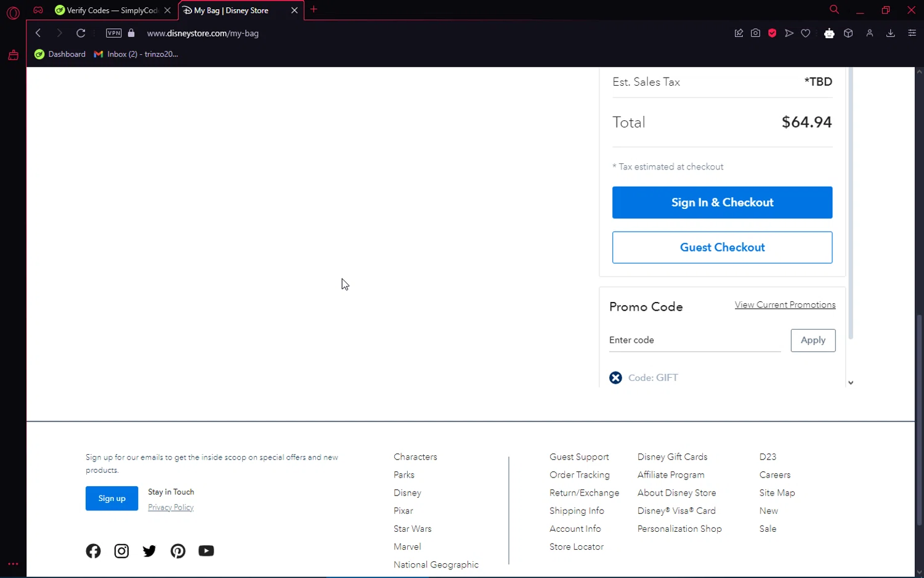Select the disneystore.com address bar
Screen dimensions: 924x578
(x=203, y=33)
